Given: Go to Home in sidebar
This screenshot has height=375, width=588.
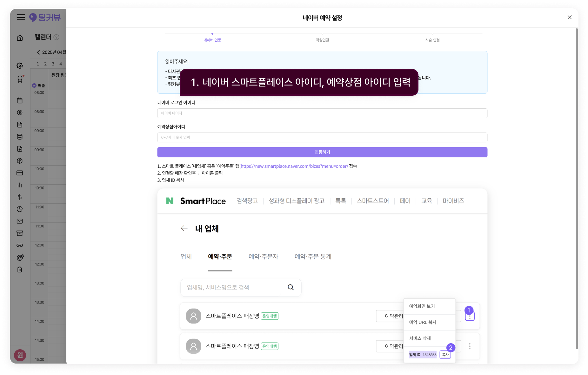Looking at the screenshot, I should point(20,38).
